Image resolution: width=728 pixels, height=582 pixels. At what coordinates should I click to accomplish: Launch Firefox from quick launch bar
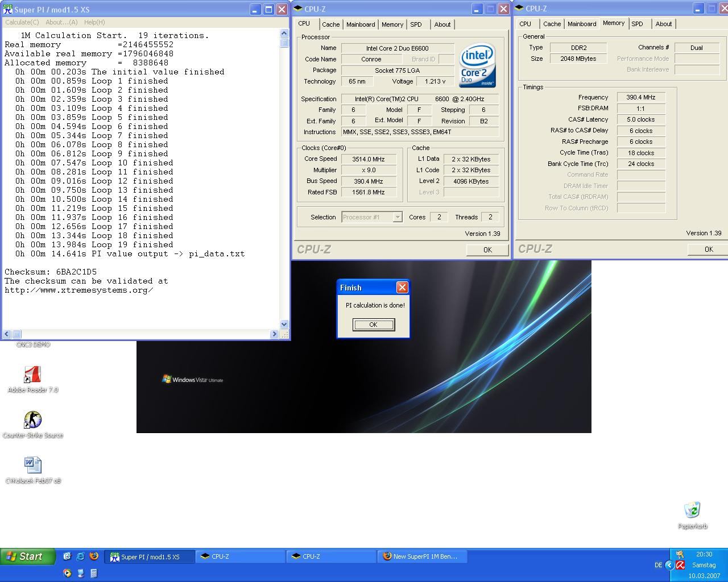(94, 556)
